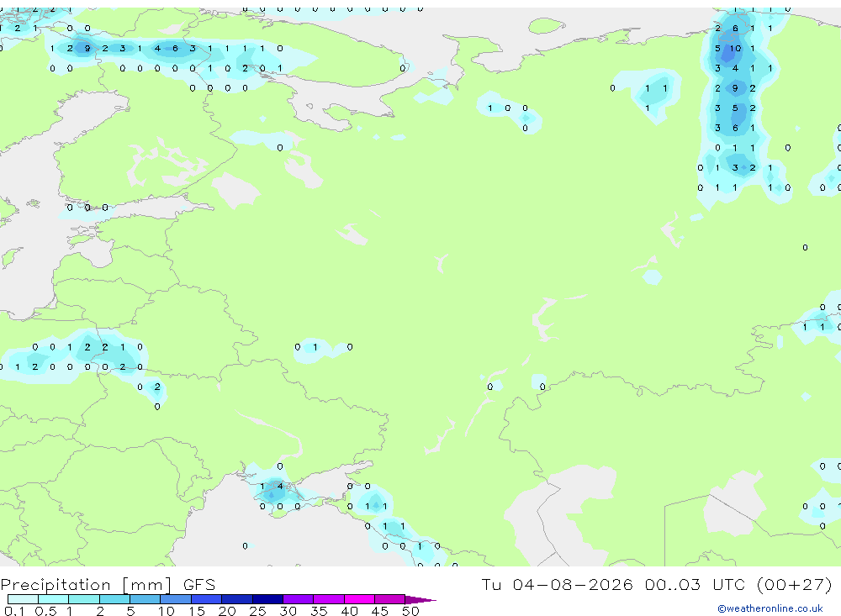The image size is (841, 616).
Task: Click the arrow tip above 50 mm legend
Action: 420,599
